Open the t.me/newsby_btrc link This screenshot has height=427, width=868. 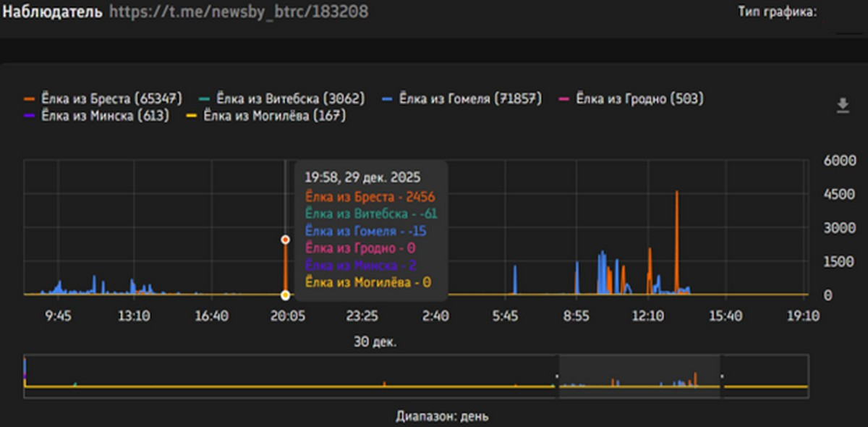[x=238, y=12]
